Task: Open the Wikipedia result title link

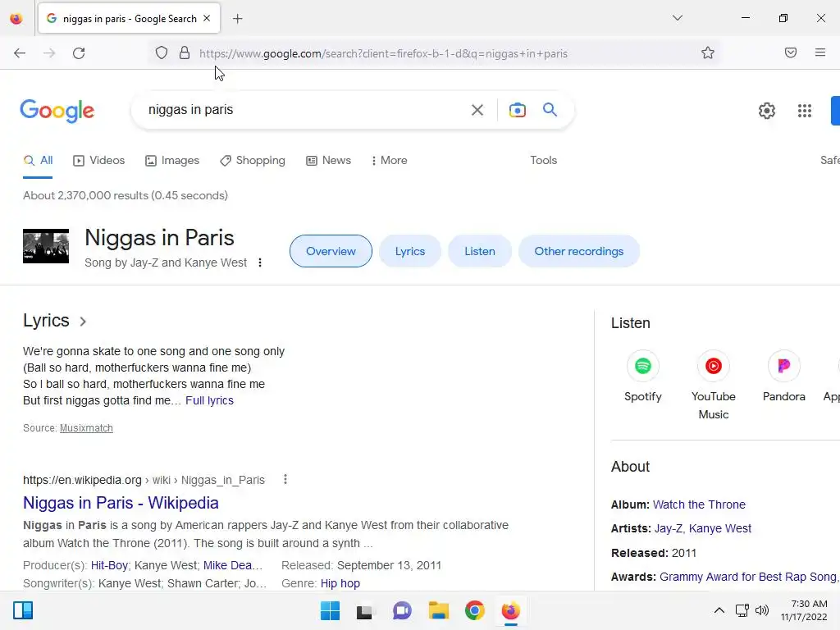Action: pos(121,503)
